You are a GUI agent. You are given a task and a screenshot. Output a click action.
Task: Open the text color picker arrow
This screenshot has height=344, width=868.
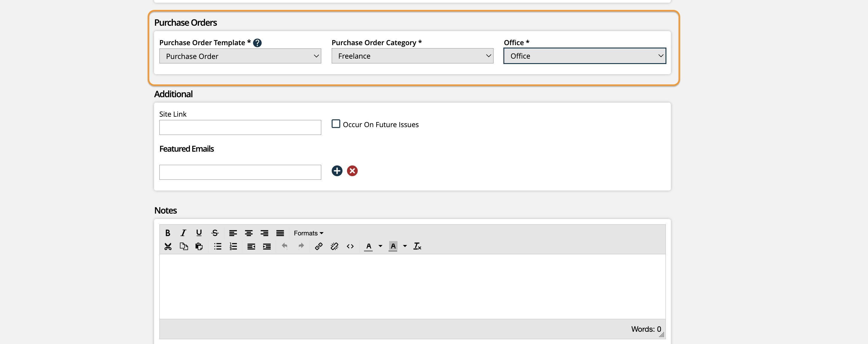coord(380,246)
